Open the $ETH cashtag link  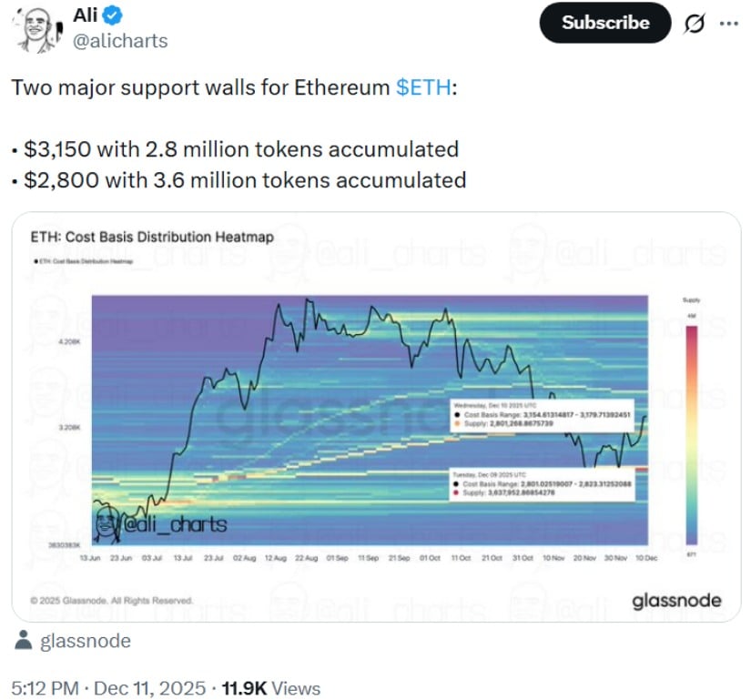click(x=422, y=87)
